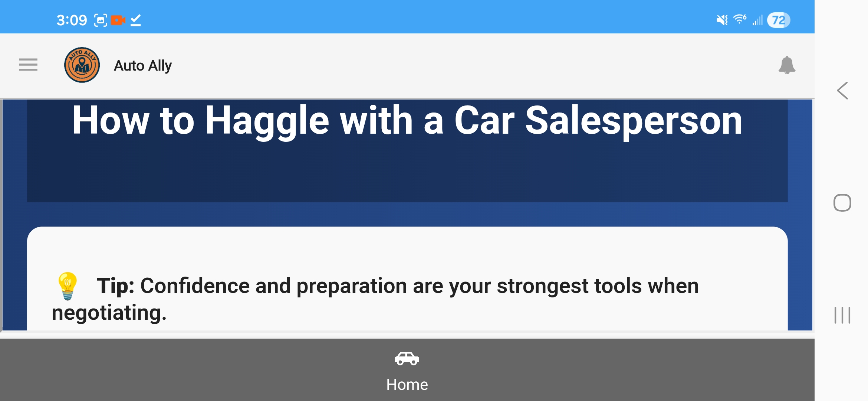Viewport: 868px width, 401px height.
Task: Tap the Auto Ally app title
Action: point(143,66)
